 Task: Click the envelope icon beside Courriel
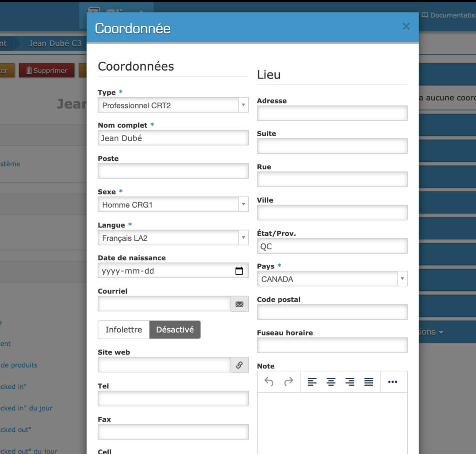pos(239,304)
